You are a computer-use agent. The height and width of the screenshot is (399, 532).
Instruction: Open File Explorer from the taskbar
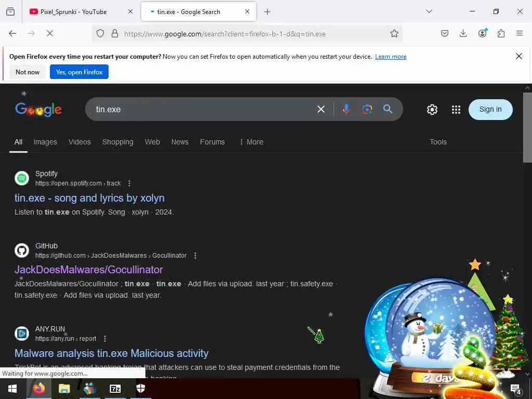click(64, 389)
